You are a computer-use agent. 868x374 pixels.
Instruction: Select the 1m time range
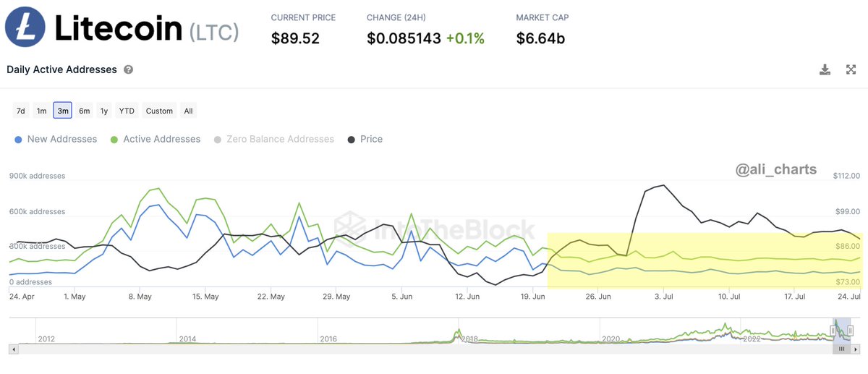[x=41, y=111]
